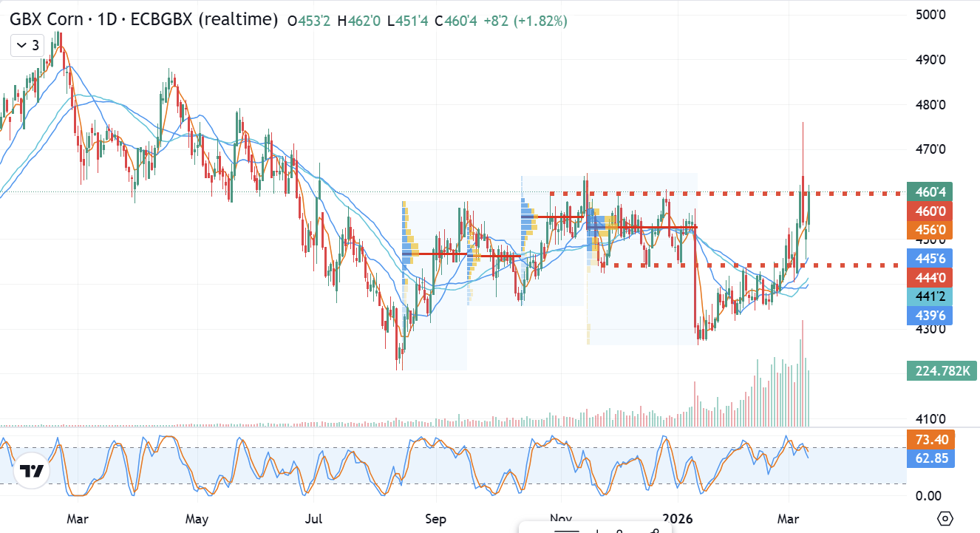Click the teal 441'2 moving average label
This screenshot has width=980, height=533.
931,296
